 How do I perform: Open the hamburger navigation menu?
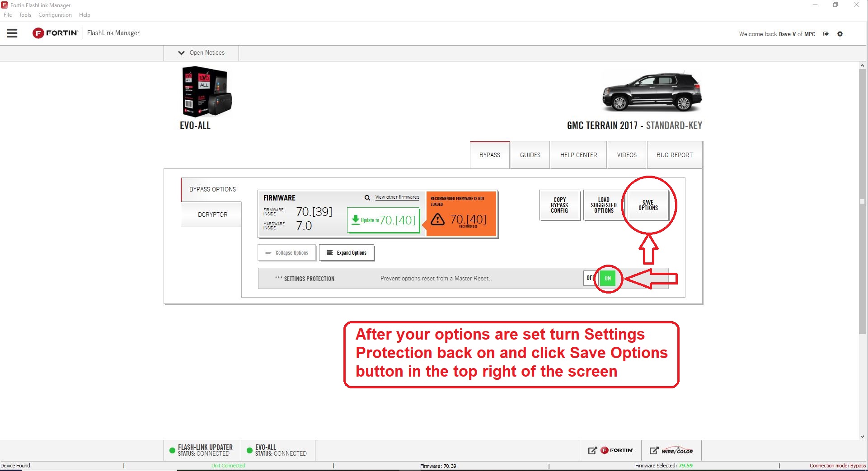click(12, 33)
